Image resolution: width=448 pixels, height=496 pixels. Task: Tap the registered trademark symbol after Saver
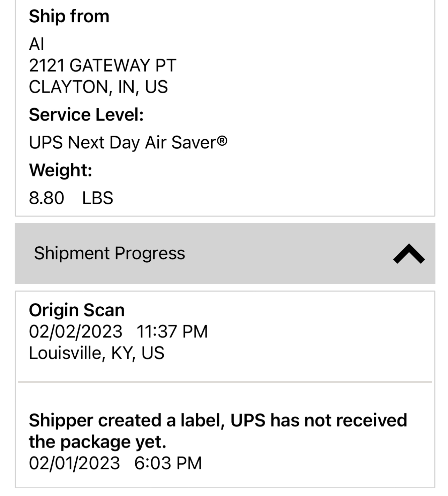[222, 140]
